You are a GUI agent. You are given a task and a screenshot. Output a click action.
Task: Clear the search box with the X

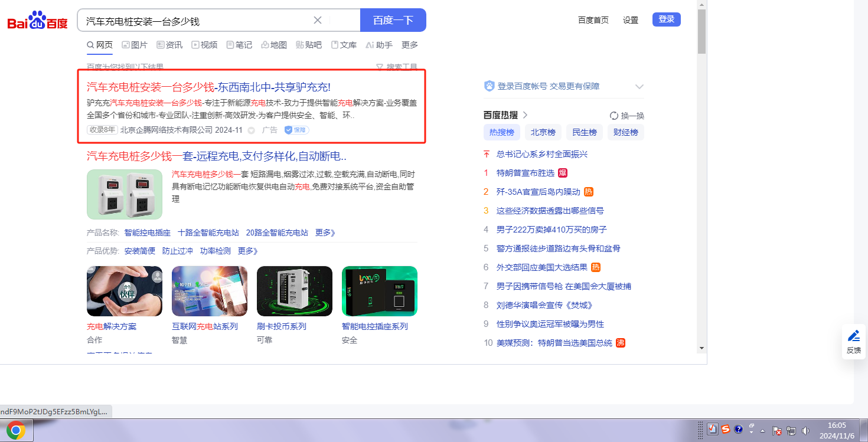[x=318, y=20]
